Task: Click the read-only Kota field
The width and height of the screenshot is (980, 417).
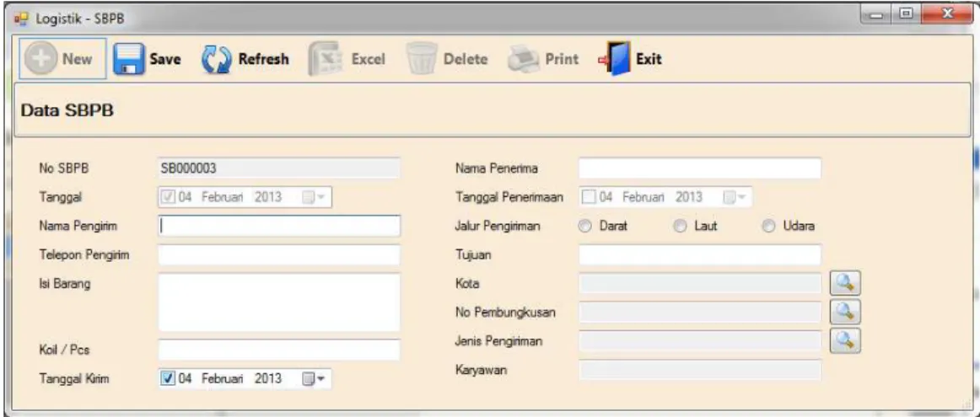Action: click(699, 283)
